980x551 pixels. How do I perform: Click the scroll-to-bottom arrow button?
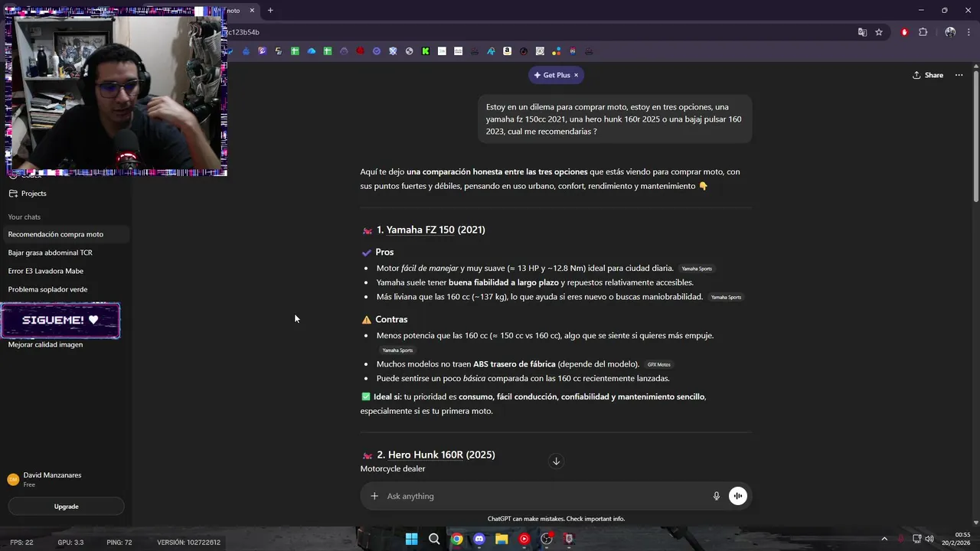pos(556,461)
